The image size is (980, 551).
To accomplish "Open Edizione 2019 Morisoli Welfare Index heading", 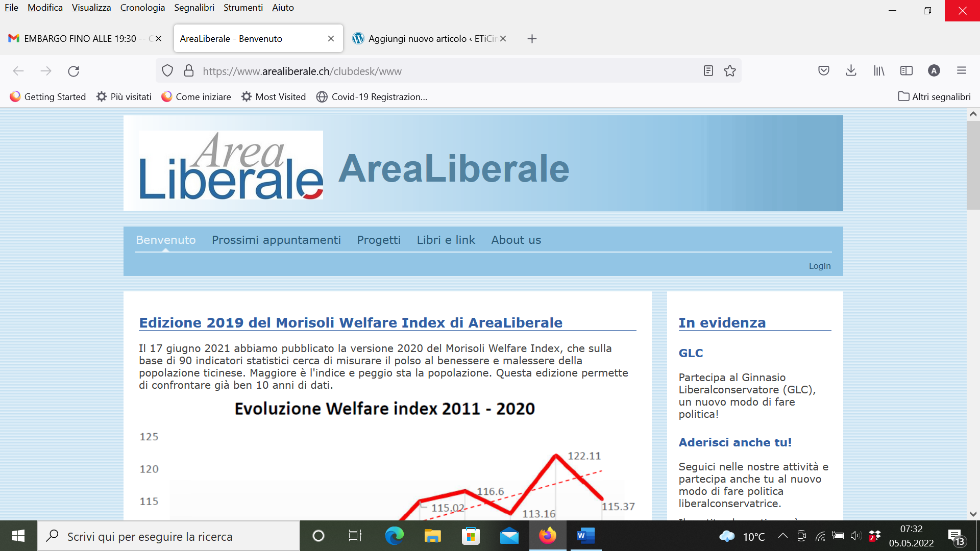I will tap(351, 322).
